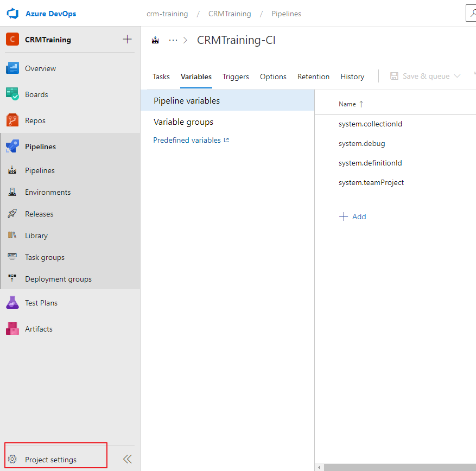Go to the Retention tab
This screenshot has width=476, height=471.
pyautogui.click(x=313, y=77)
